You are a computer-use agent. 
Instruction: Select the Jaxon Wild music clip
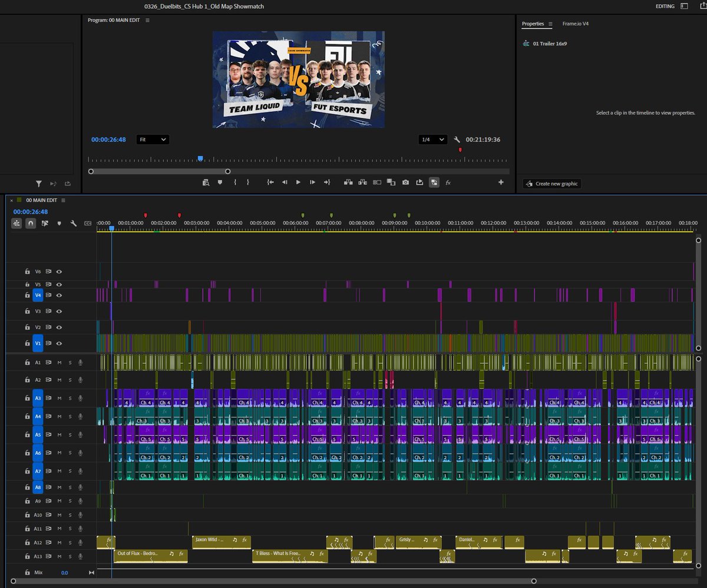click(222, 541)
